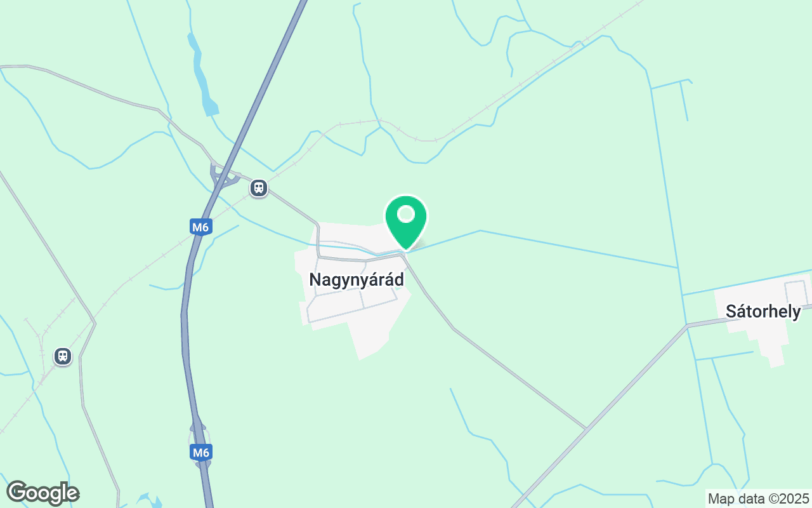Click the Map data ©2025 attribution text
This screenshot has width=812, height=508.
[759, 498]
